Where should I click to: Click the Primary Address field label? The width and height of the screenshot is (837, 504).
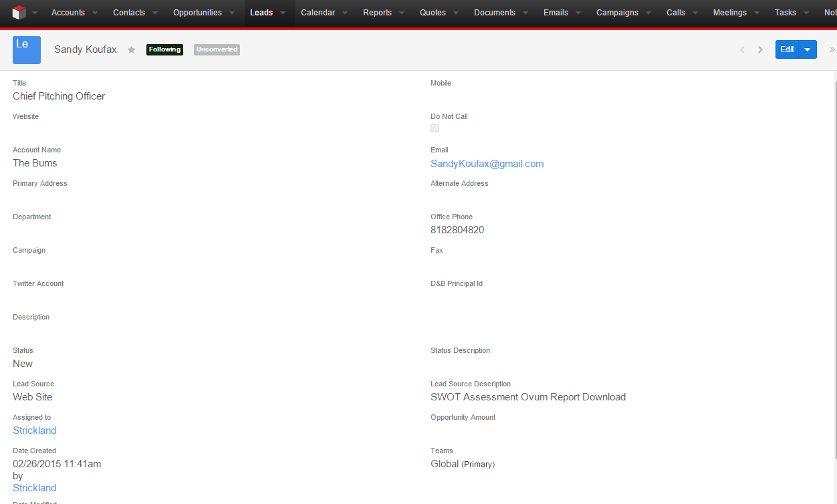pos(40,183)
